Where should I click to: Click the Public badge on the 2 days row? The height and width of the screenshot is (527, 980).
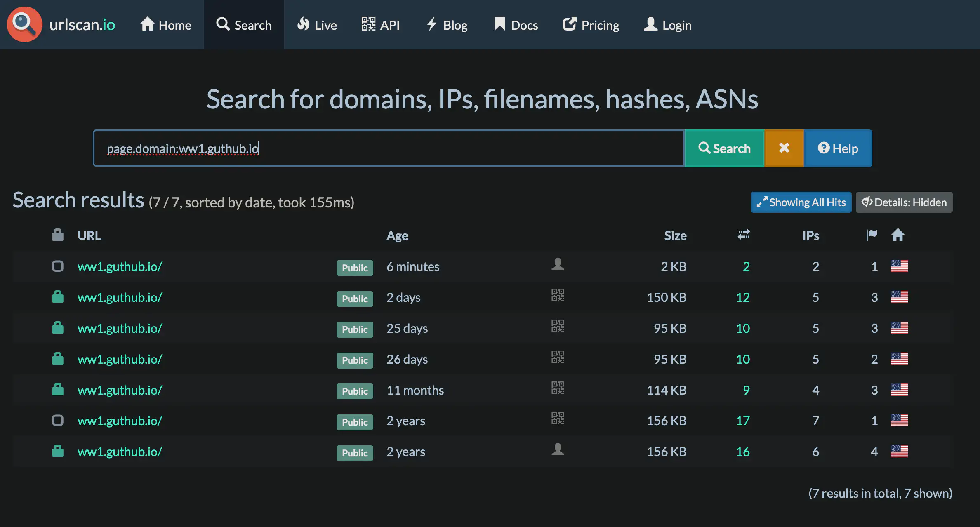click(355, 299)
